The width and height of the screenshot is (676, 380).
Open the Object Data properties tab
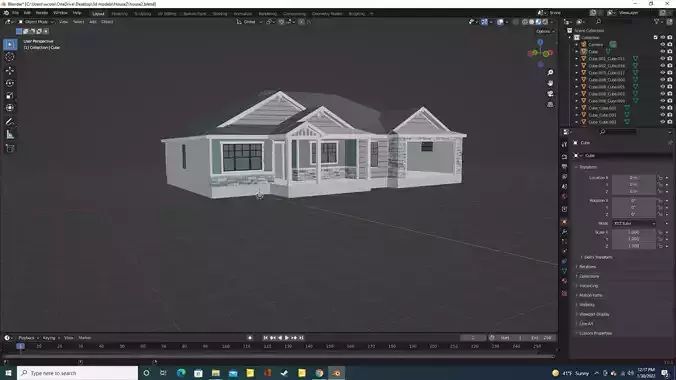564,271
